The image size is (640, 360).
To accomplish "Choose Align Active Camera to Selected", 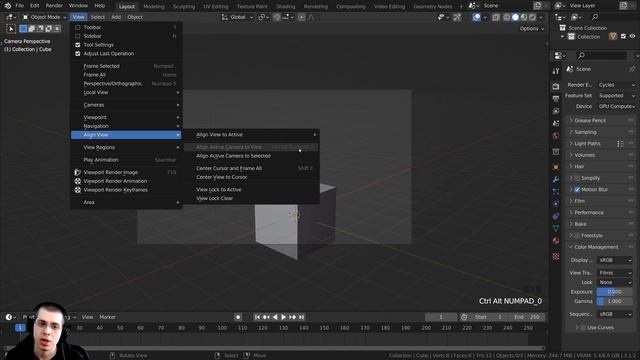I will [251, 156].
